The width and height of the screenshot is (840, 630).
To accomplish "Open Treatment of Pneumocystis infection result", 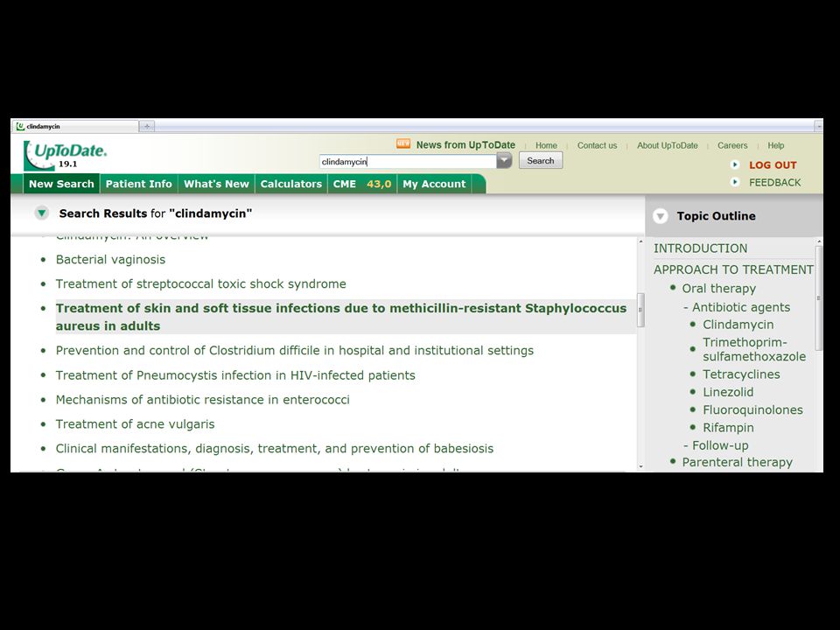I will 235,375.
